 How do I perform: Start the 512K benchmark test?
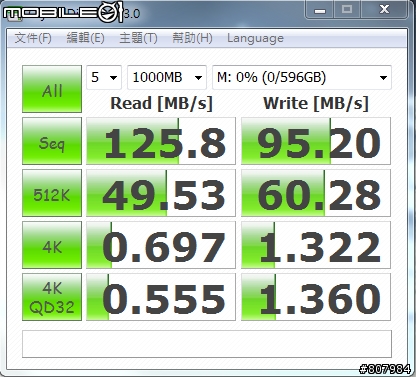(x=52, y=193)
